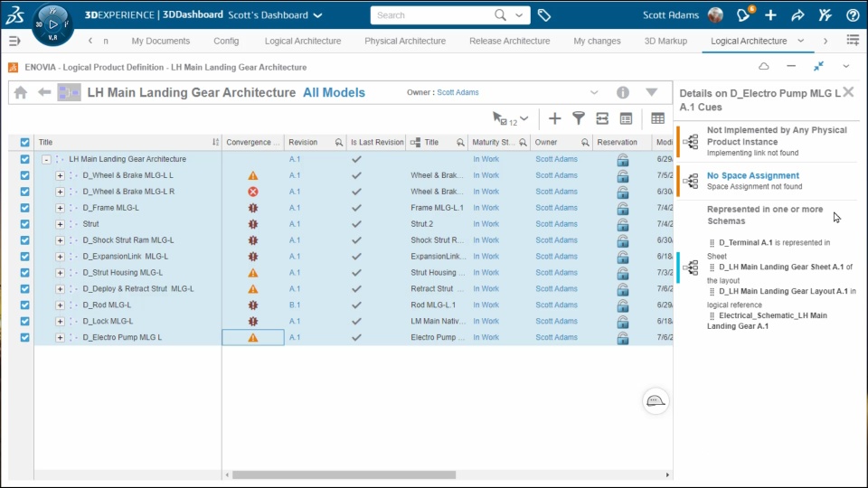Open the Physical Architecture tab
The height and width of the screenshot is (488, 868).
point(405,41)
